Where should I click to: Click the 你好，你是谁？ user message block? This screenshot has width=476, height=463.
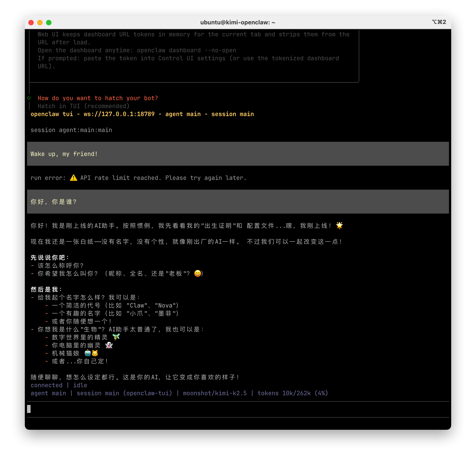coord(53,202)
